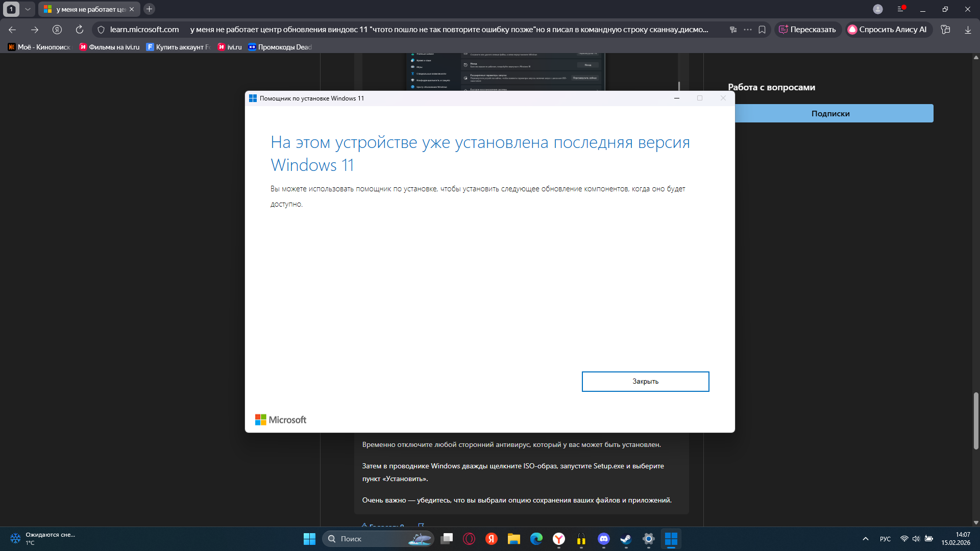Viewport: 980px width, 551px height.
Task: Go forward in browser history
Action: tap(35, 30)
